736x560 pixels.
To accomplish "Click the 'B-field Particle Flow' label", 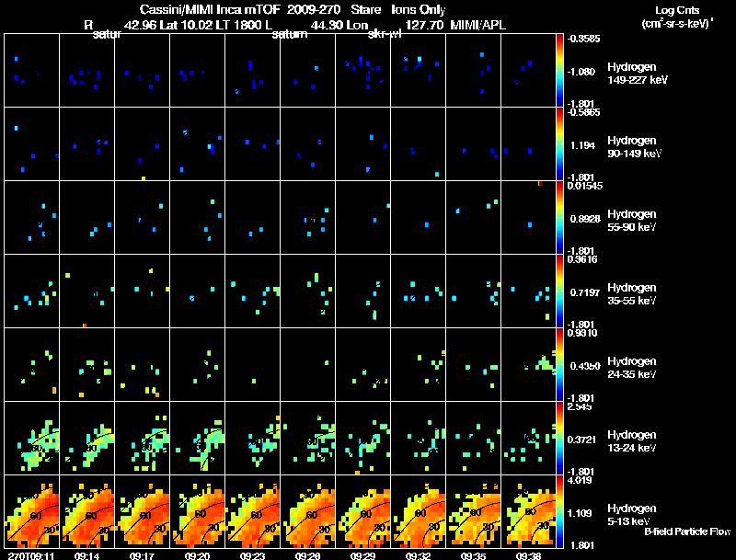I will [687, 531].
